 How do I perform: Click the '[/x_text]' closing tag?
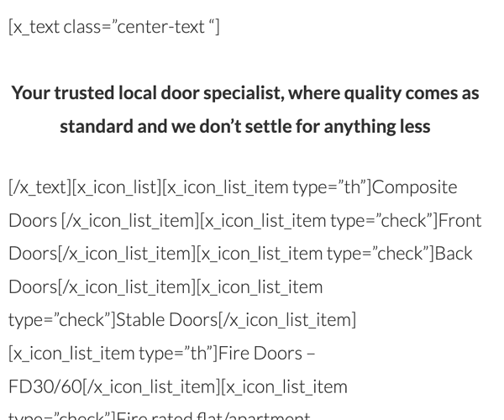[36, 186]
